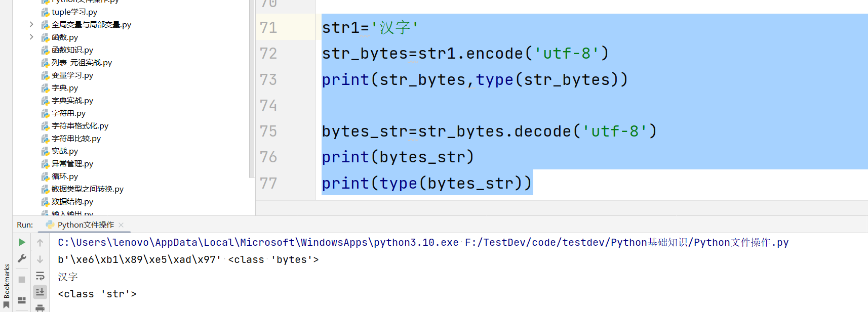Click the restore layout icon in Run panel
The height and width of the screenshot is (312, 868).
(22, 300)
